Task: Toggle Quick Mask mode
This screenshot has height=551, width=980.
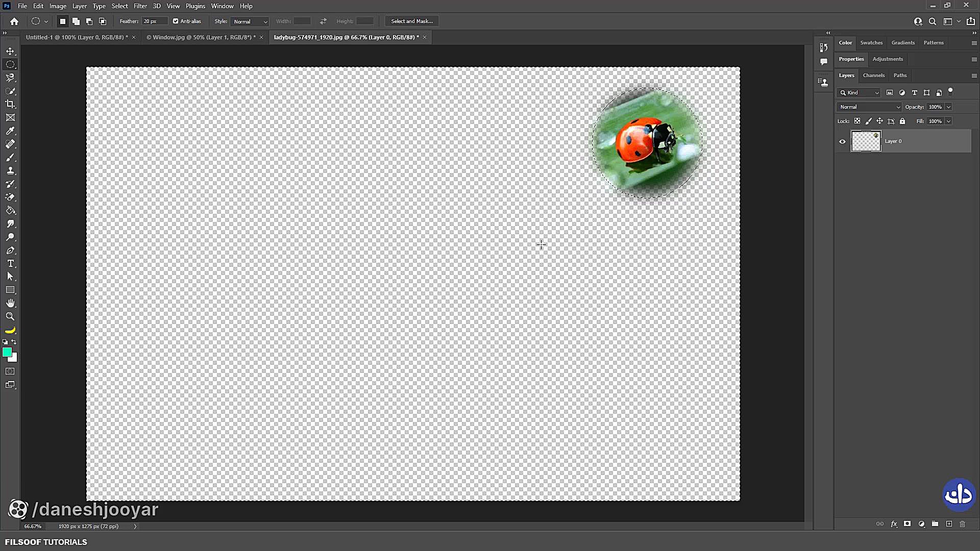Action: (10, 371)
